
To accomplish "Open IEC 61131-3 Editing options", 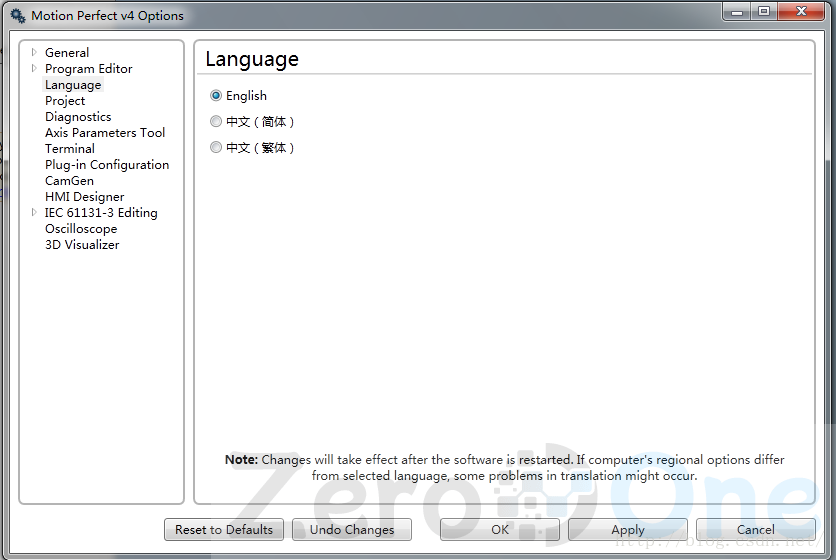I will [x=101, y=213].
